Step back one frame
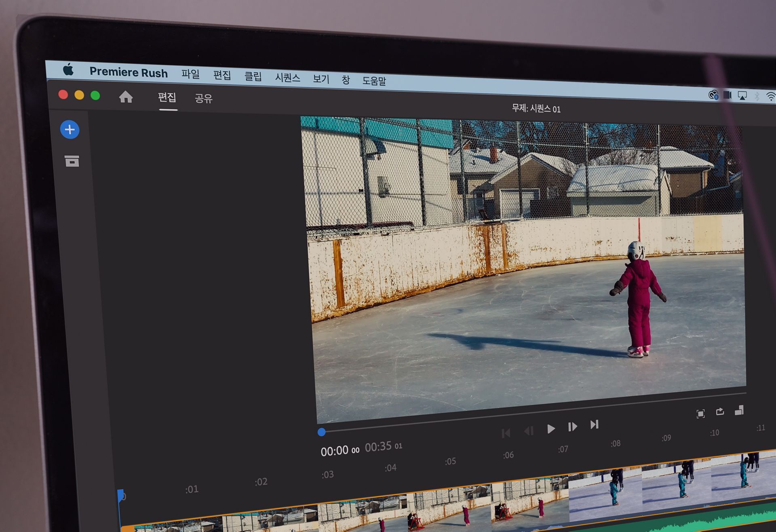The height and width of the screenshot is (532, 776). [529, 431]
